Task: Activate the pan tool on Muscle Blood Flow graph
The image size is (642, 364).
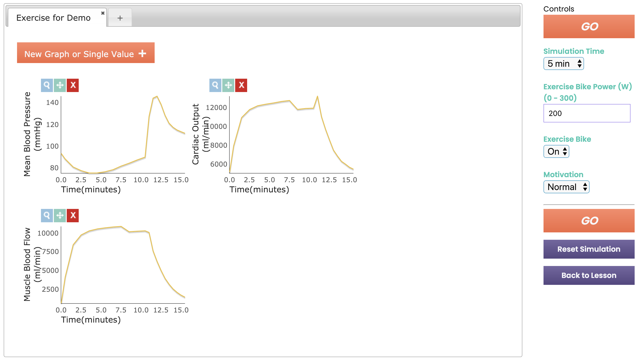Action: pos(60,215)
